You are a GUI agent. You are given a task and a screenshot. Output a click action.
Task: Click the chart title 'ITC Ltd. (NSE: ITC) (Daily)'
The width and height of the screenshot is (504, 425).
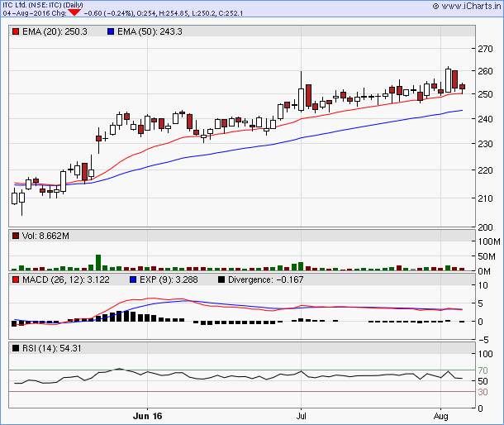[43, 5]
